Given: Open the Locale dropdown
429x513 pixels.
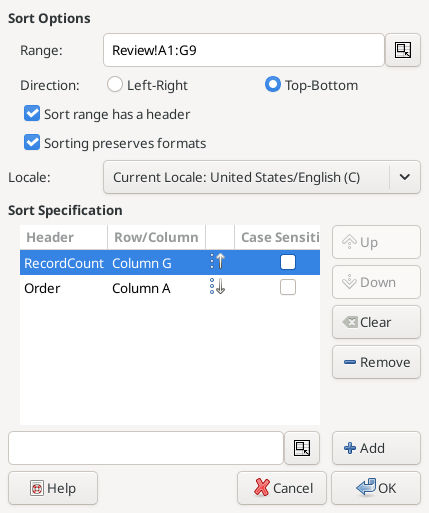Looking at the screenshot, I should (x=262, y=177).
